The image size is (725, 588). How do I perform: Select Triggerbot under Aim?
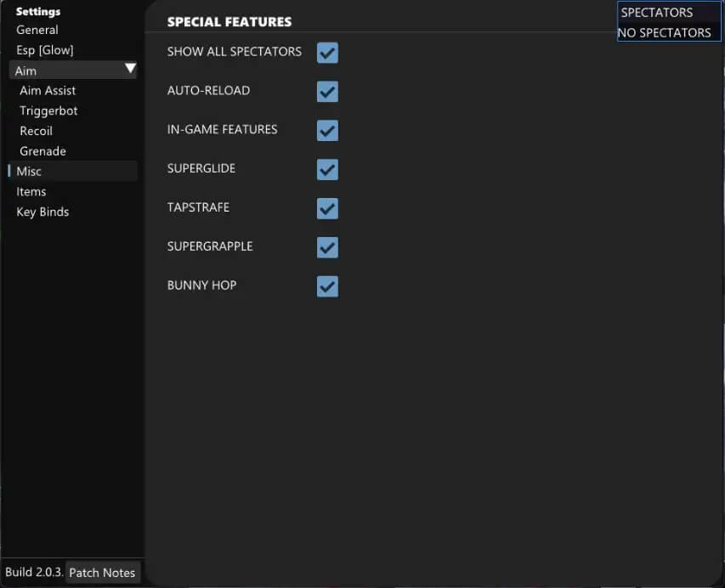click(48, 110)
